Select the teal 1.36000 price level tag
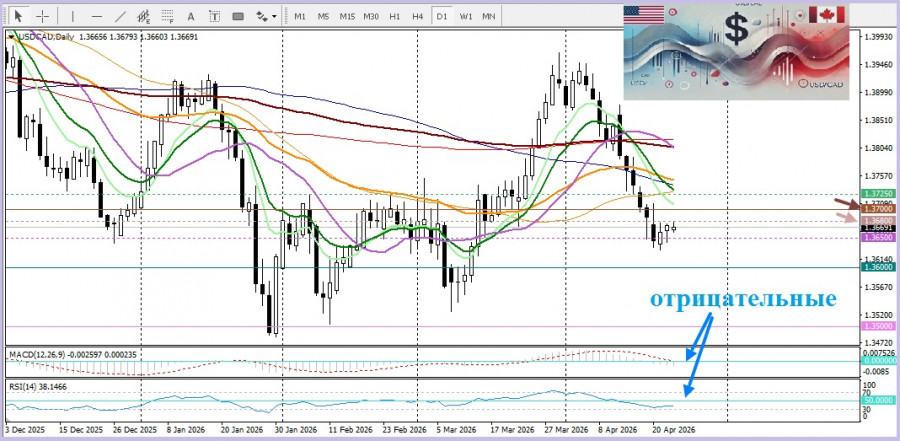The height and width of the screenshot is (441, 900). pyautogui.click(x=878, y=267)
